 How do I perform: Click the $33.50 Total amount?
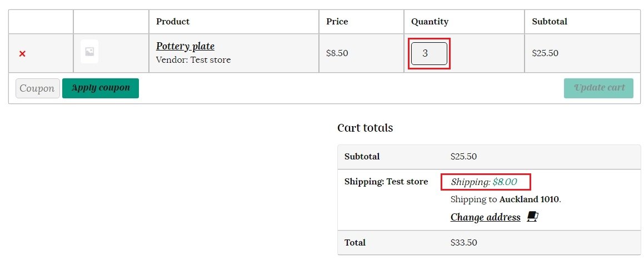pyautogui.click(x=464, y=243)
